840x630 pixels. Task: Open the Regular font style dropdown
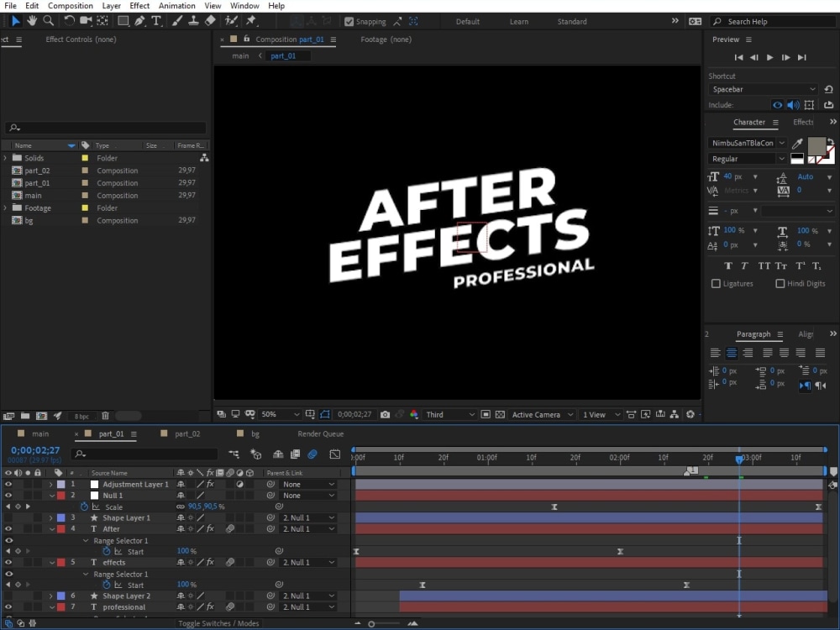[748, 159]
